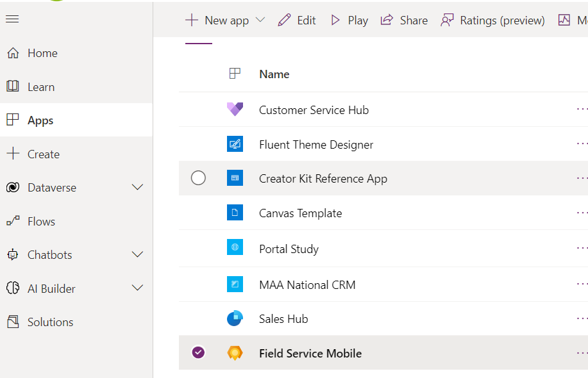Open more commands for MAA National CRM
The width and height of the screenshot is (588, 378).
click(x=582, y=284)
